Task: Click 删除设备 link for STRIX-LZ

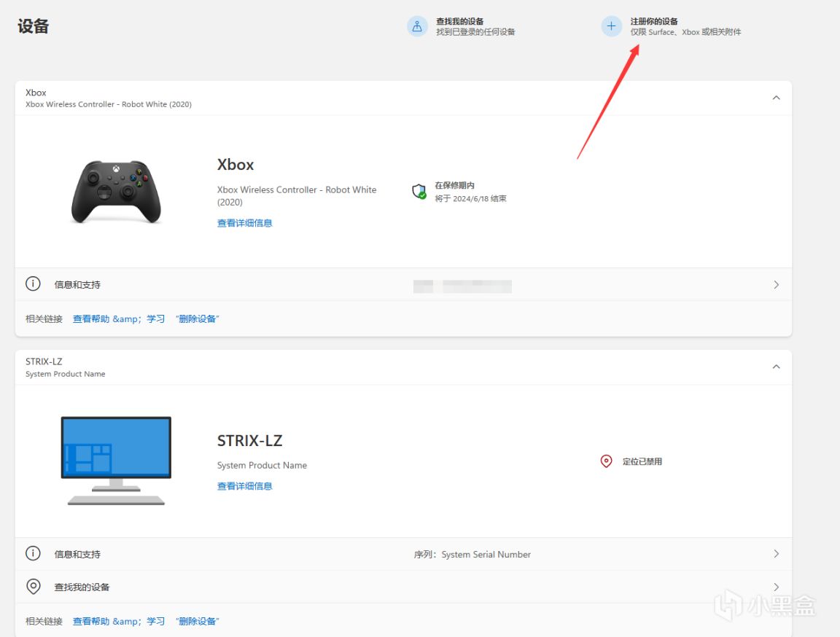Action: pyautogui.click(x=198, y=622)
